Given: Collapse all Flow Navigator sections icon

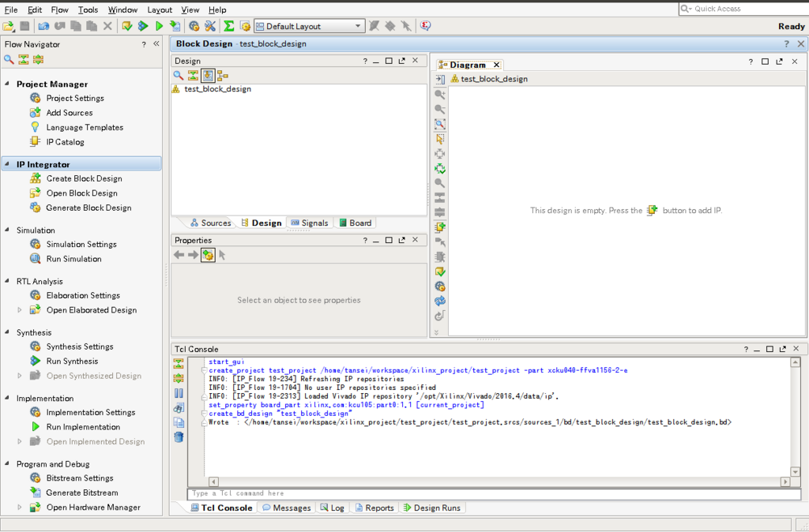Looking at the screenshot, I should tap(23, 60).
